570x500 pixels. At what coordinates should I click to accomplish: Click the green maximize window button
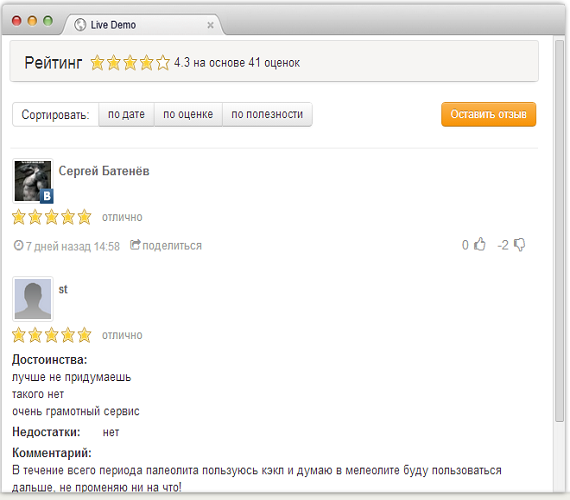pyautogui.click(x=48, y=21)
